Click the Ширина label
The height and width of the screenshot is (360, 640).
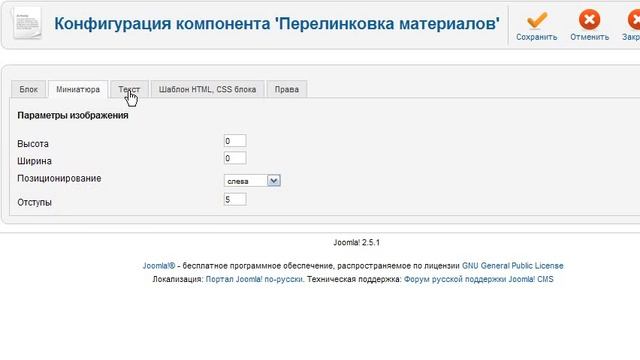pyautogui.click(x=34, y=161)
